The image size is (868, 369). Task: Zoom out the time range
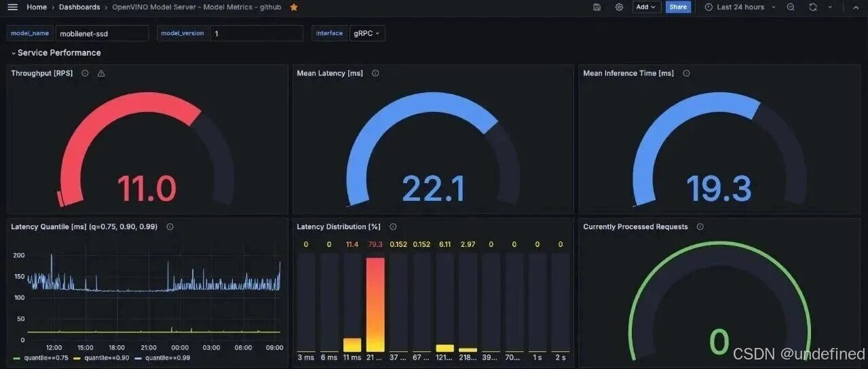pos(791,7)
